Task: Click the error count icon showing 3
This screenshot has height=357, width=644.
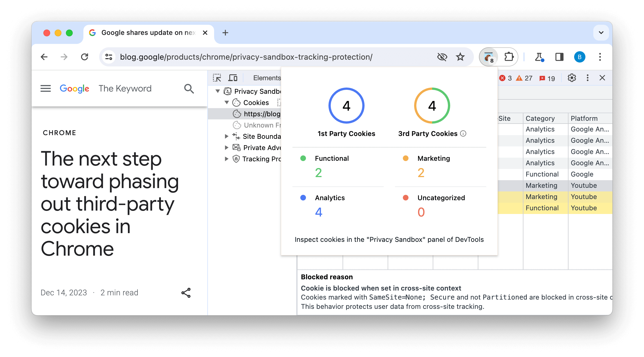Action: tap(502, 78)
